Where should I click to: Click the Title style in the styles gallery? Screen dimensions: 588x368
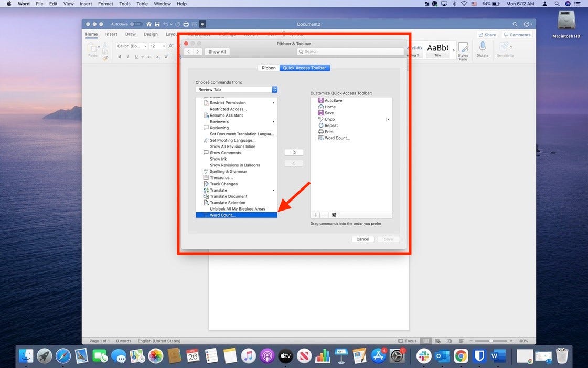point(437,50)
